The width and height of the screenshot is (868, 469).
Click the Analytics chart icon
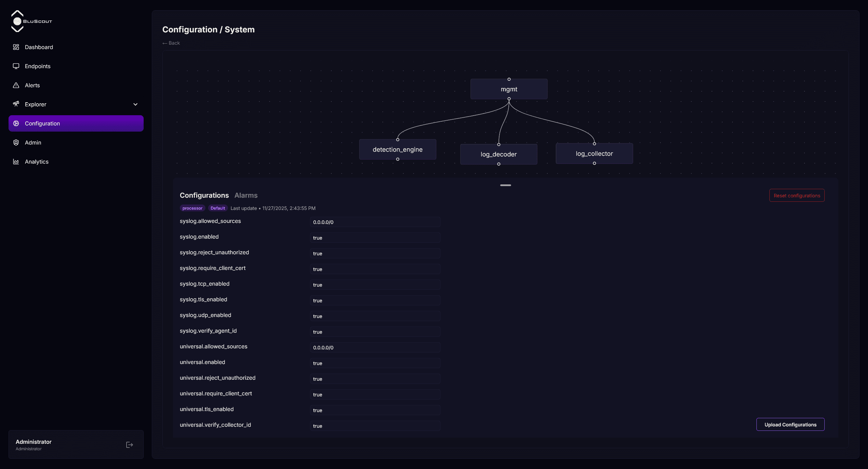[16, 162]
